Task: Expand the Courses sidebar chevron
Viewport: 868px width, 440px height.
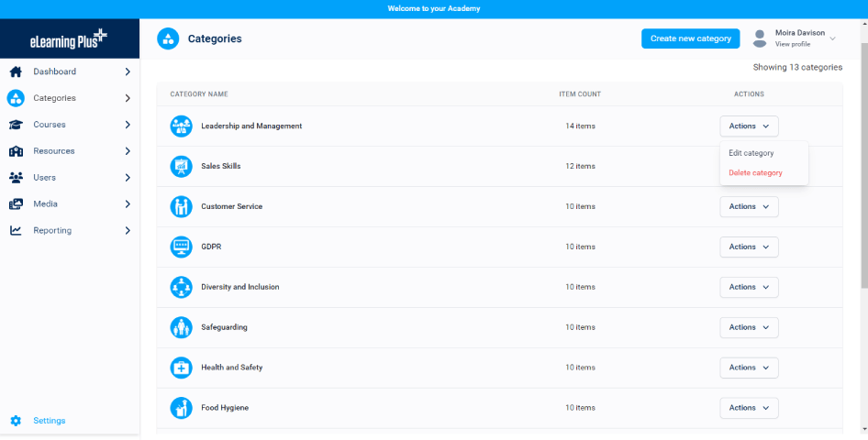Action: [128, 125]
